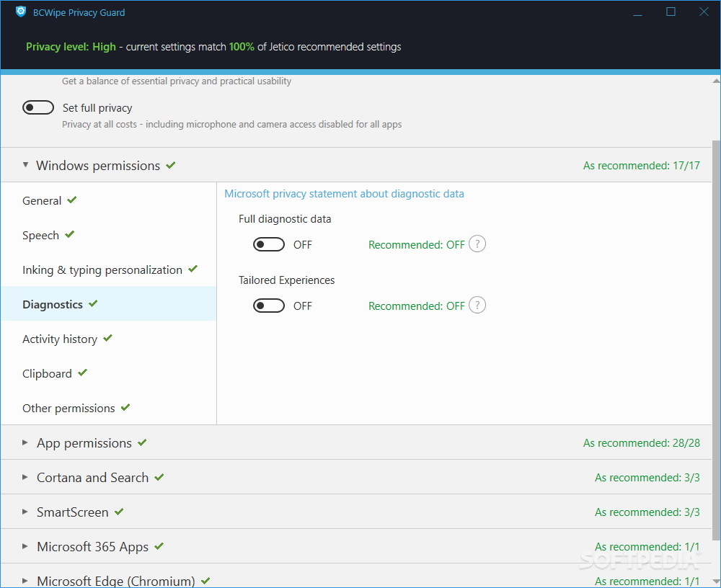Expand the App permissions section
The image size is (721, 588).
25,442
